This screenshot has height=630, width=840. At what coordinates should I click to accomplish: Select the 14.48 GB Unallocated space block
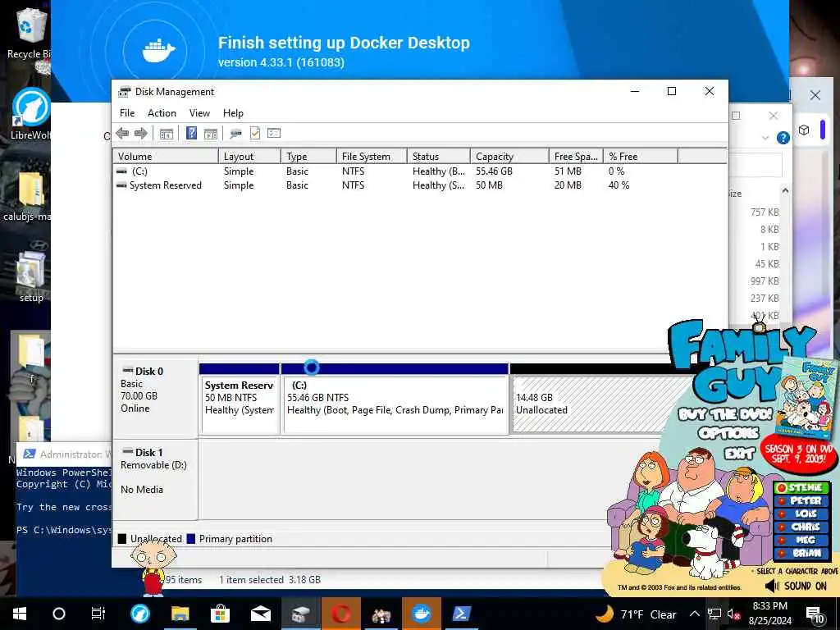click(x=589, y=399)
